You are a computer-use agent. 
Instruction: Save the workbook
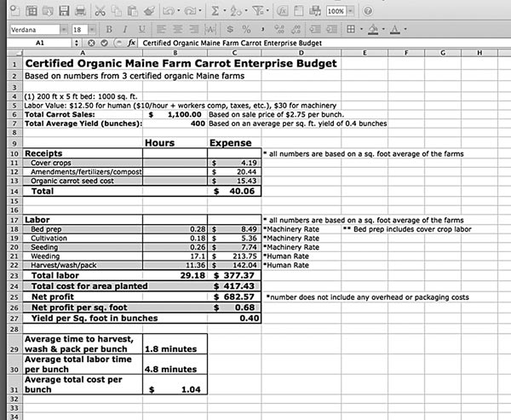(64, 11)
